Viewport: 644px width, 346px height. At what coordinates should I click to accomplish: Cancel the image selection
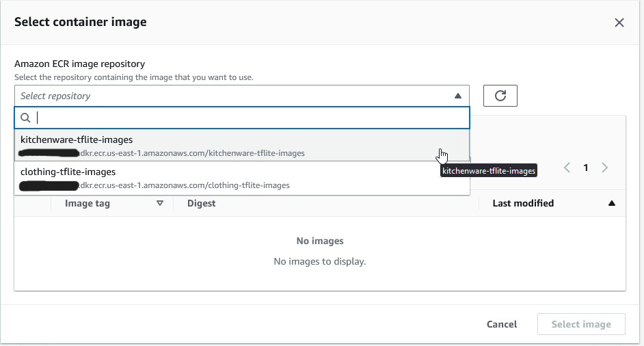point(502,324)
